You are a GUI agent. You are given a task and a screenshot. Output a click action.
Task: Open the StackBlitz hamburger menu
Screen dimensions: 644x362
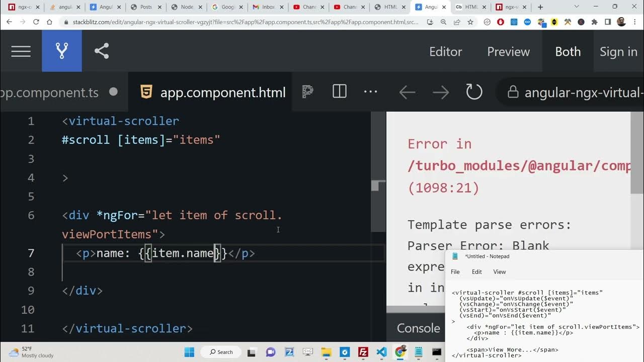click(21, 51)
